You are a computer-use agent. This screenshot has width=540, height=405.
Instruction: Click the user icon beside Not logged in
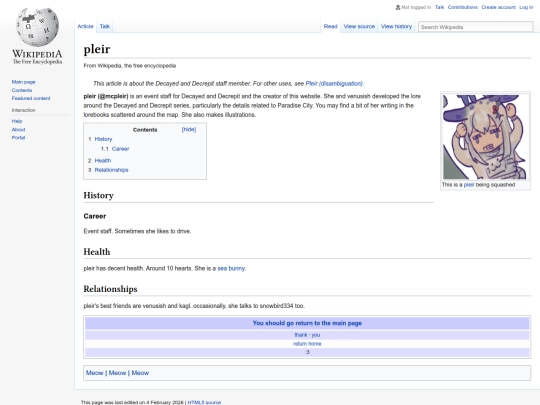click(x=398, y=7)
